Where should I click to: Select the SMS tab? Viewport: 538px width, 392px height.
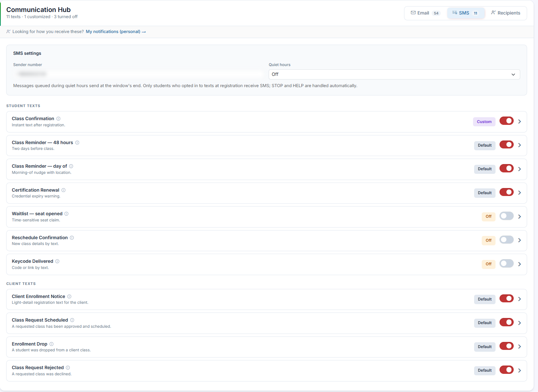466,13
